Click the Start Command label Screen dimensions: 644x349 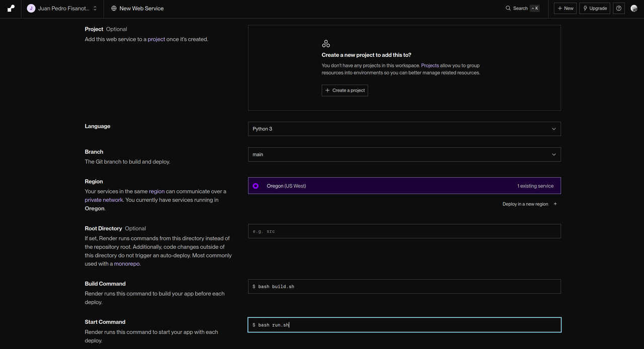(105, 322)
